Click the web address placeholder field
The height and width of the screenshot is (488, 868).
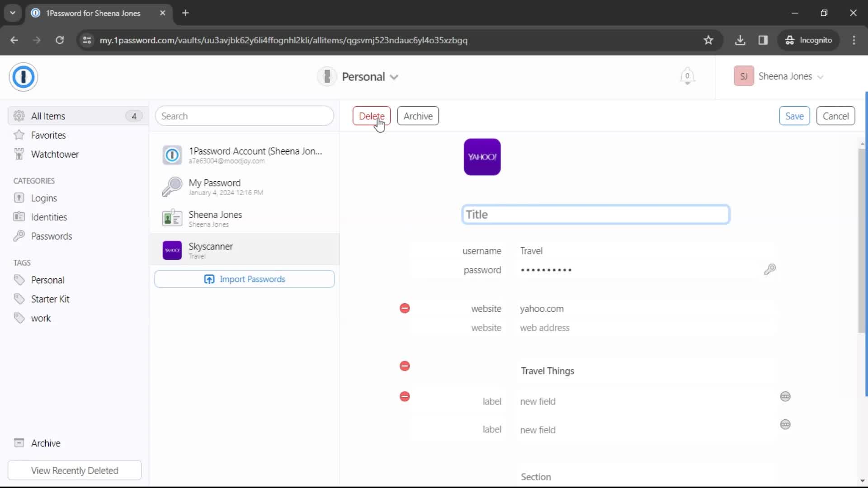544,328
